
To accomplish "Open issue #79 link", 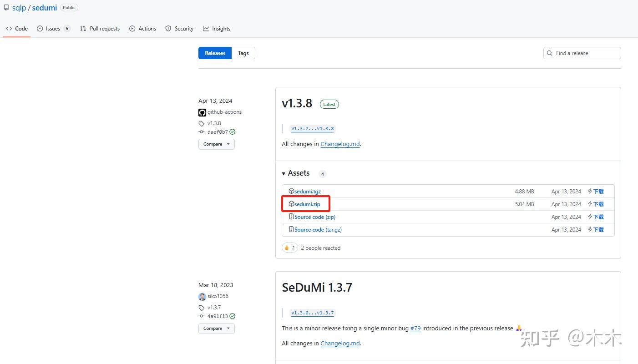I will pos(415,329).
